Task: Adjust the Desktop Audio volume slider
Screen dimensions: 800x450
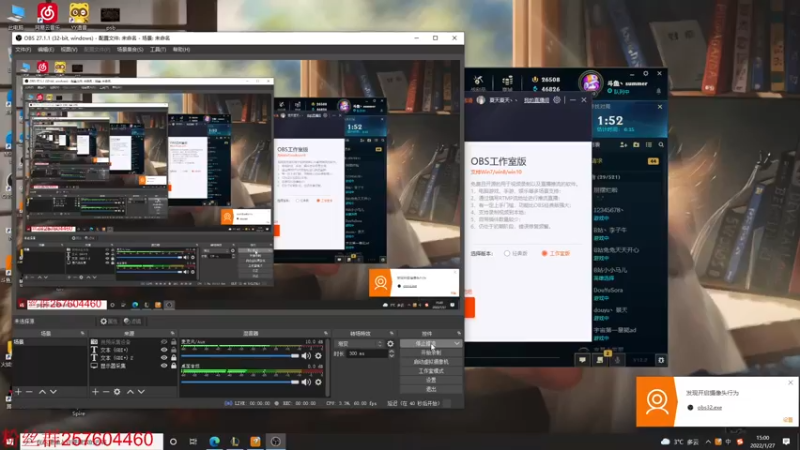Action: 240,382
